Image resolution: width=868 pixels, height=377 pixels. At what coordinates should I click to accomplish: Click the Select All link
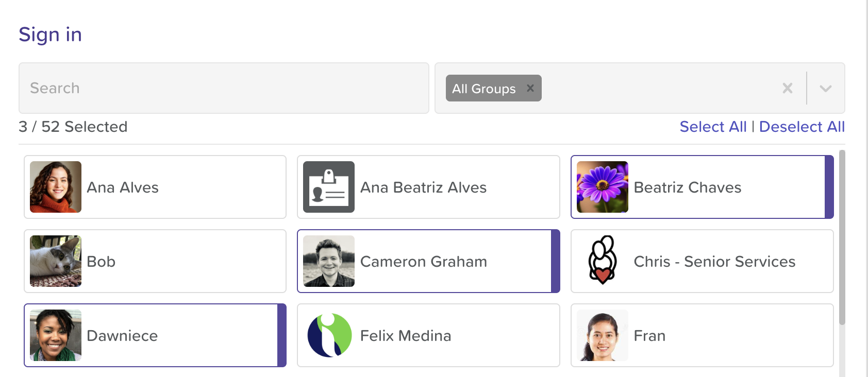pos(713,127)
